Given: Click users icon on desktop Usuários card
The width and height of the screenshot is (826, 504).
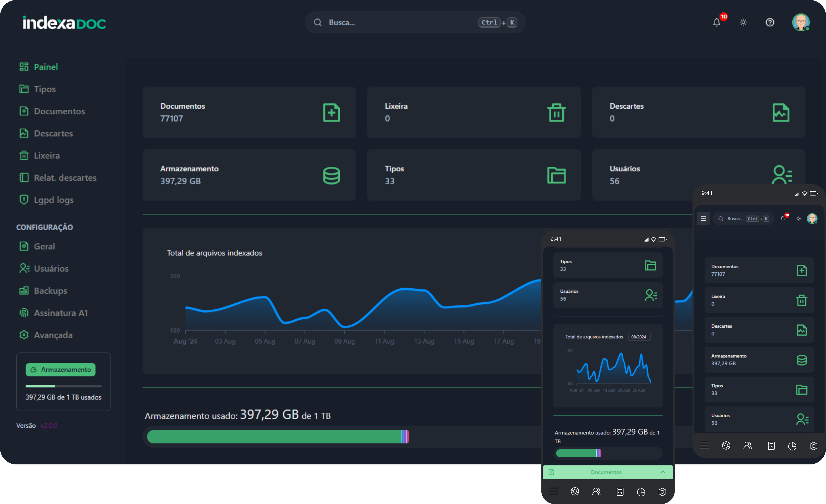Looking at the screenshot, I should pyautogui.click(x=782, y=175).
